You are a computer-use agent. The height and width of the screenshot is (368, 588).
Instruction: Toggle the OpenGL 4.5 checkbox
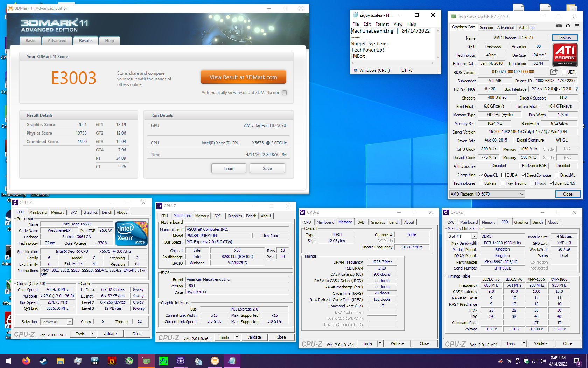(x=551, y=183)
